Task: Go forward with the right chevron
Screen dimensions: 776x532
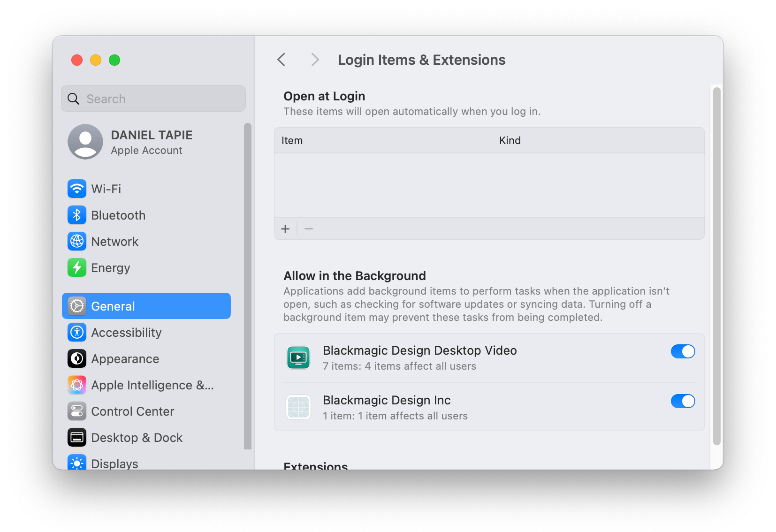Action: pyautogui.click(x=315, y=60)
